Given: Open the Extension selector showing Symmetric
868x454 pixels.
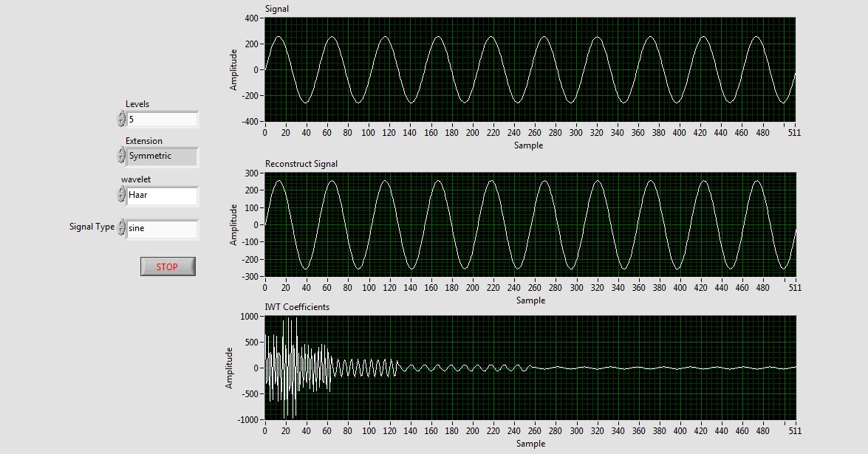Looking at the screenshot, I should [163, 157].
